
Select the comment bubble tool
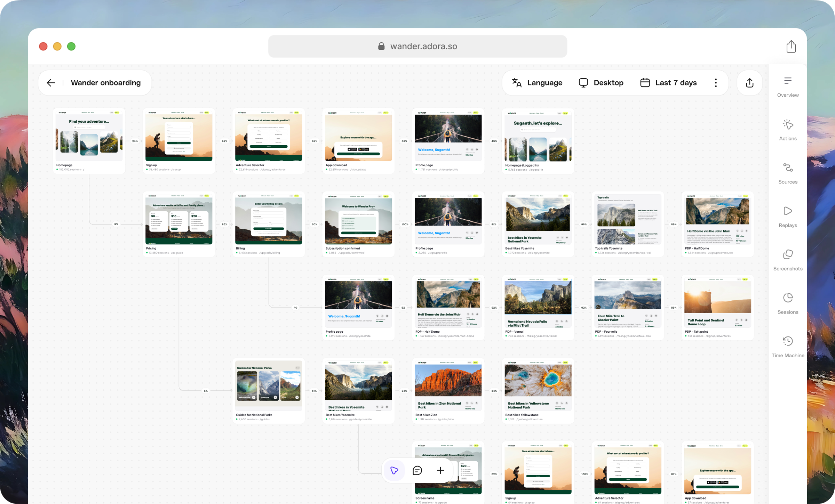[x=417, y=470]
